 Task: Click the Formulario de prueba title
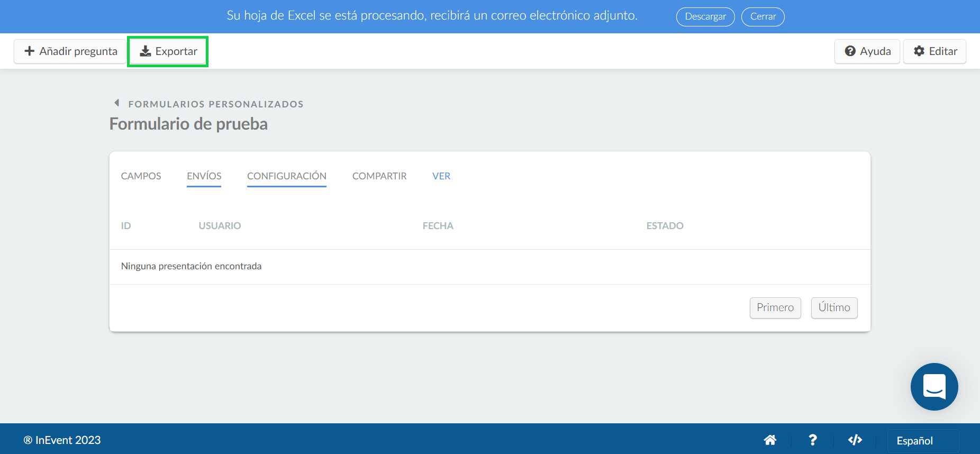tap(188, 124)
